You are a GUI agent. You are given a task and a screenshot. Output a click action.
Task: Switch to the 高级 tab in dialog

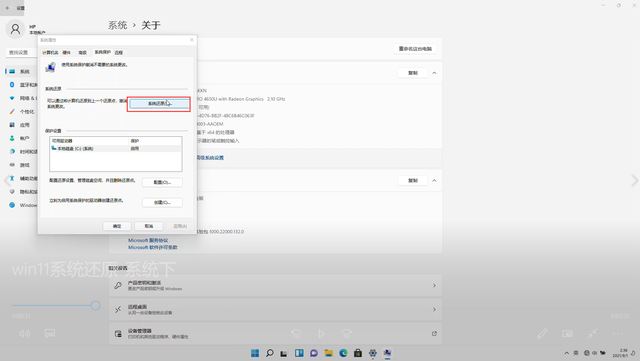82,53
